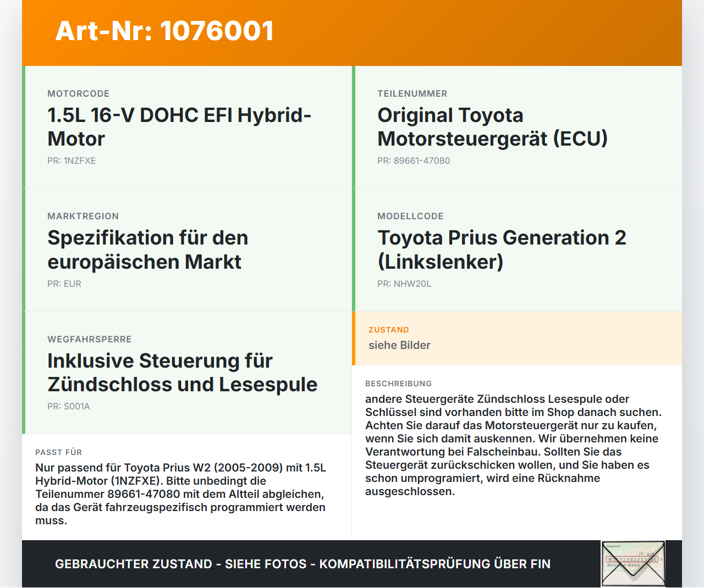Select the "PR: S001A" code
Image resolution: width=704 pixels, height=588 pixels.
[69, 407]
